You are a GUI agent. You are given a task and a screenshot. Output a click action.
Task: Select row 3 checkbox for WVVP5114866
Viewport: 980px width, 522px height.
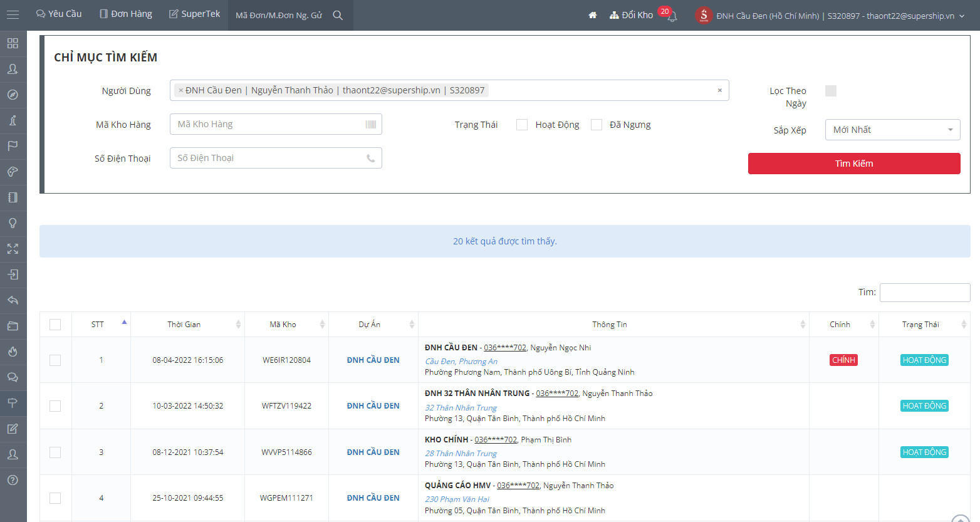click(55, 452)
